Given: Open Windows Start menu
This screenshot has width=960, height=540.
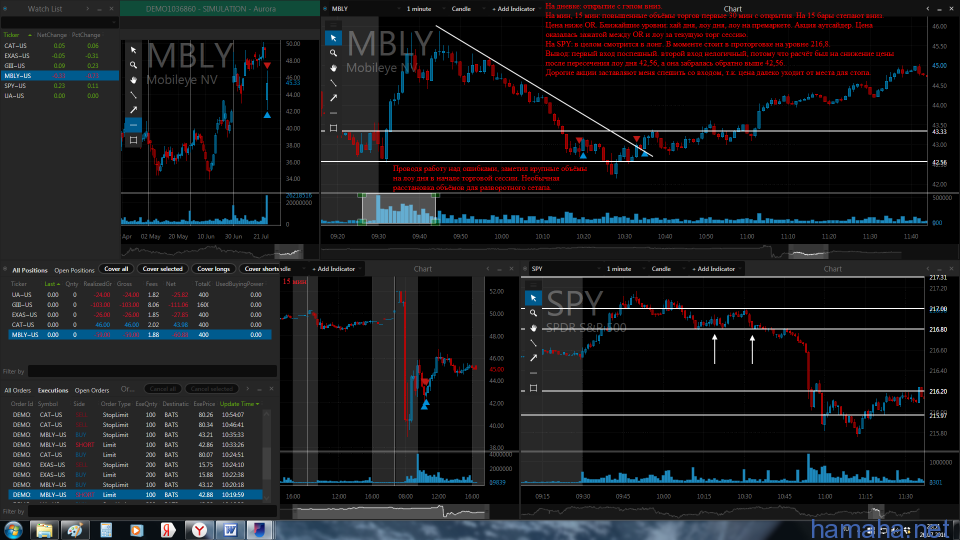Looking at the screenshot, I should pos(13,530).
